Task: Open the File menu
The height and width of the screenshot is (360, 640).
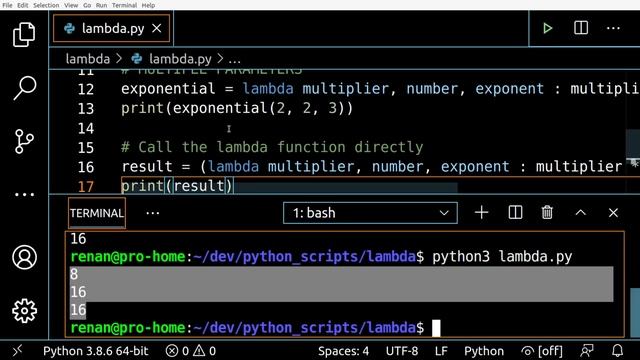Action: [x=7, y=5]
